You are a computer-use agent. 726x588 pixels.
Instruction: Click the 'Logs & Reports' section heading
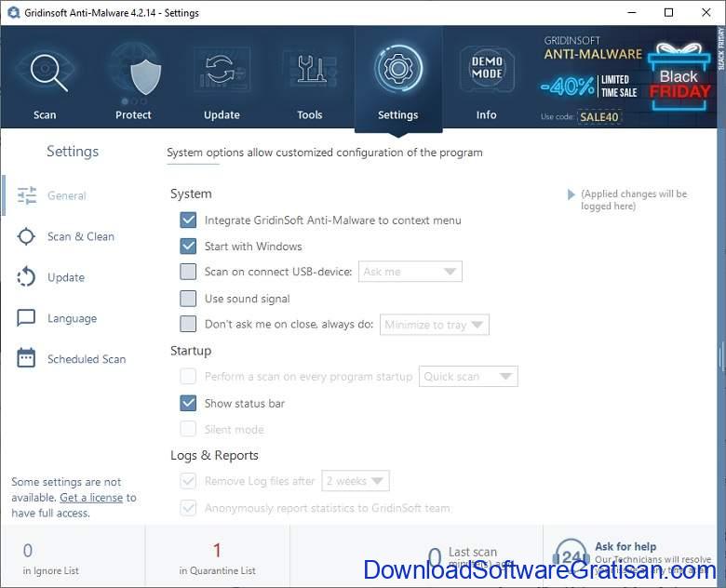[x=214, y=456]
